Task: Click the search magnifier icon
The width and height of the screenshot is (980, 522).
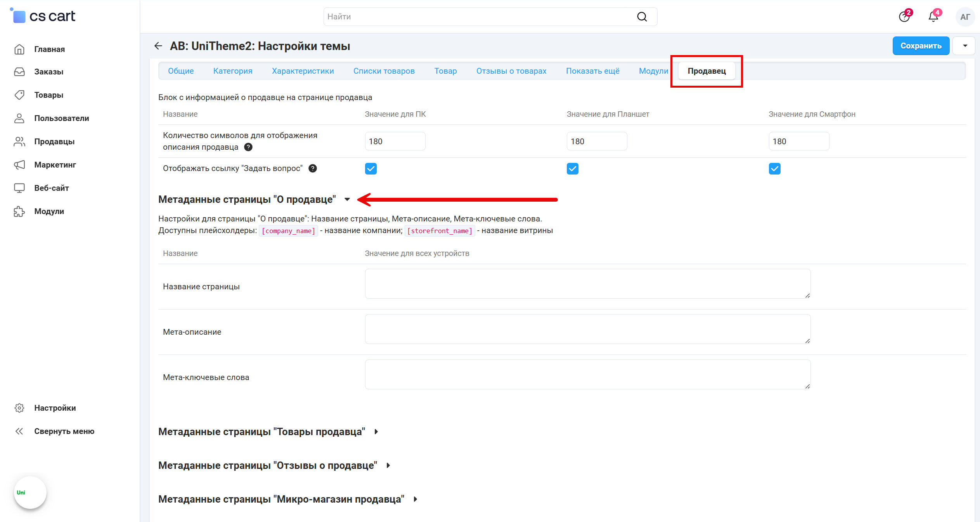Action: coord(642,17)
